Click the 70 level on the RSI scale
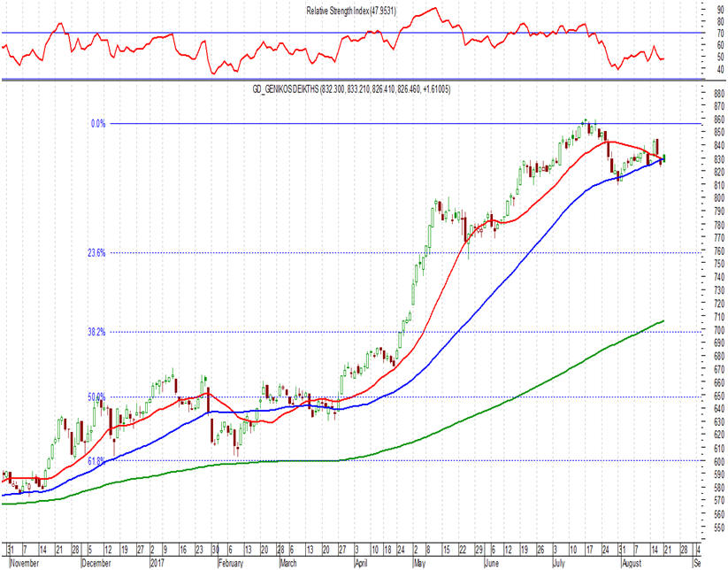The width and height of the screenshot is (728, 570). (x=721, y=34)
